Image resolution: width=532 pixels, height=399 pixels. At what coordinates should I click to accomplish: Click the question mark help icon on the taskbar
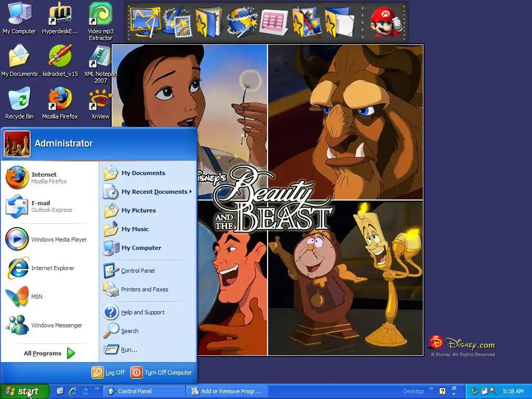pos(443,391)
